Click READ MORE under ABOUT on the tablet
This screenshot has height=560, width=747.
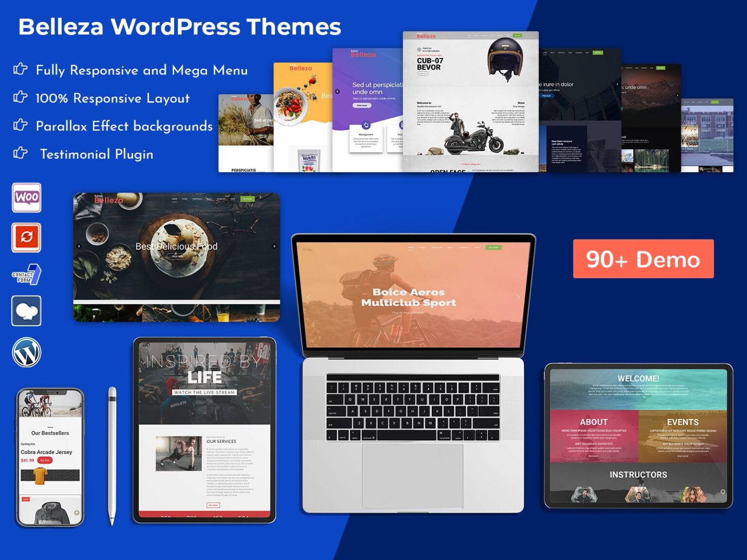[x=594, y=456]
